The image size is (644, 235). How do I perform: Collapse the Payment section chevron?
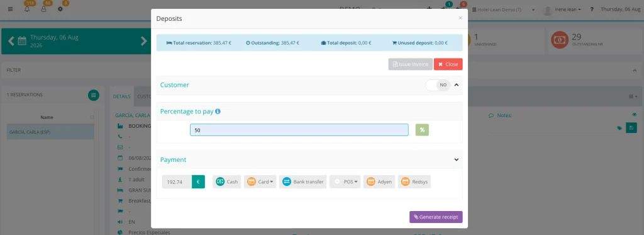[457, 159]
